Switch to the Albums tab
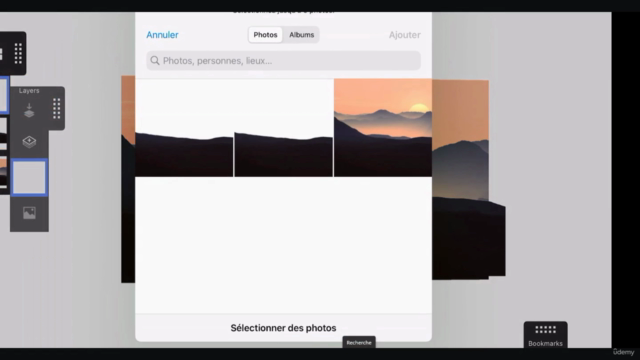 302,35
